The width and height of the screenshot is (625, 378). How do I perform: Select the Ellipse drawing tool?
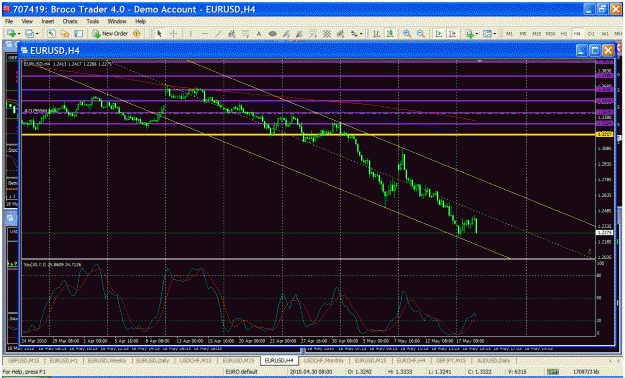click(272, 34)
